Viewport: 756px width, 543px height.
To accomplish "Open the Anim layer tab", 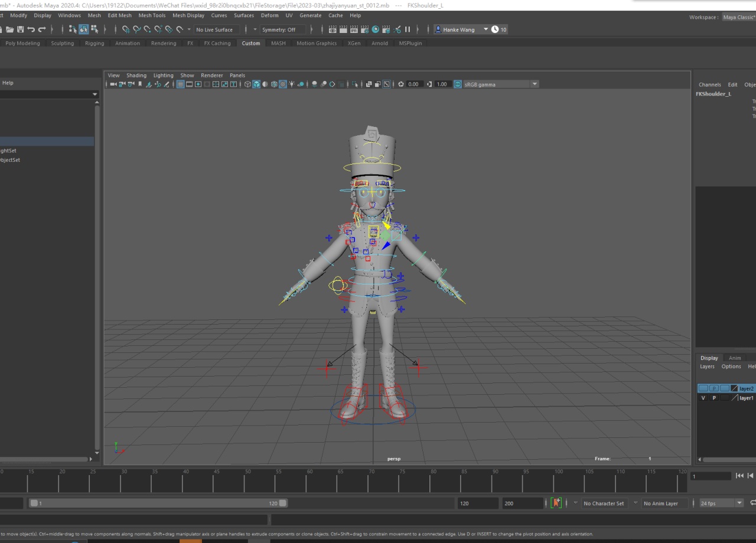I will 734,358.
